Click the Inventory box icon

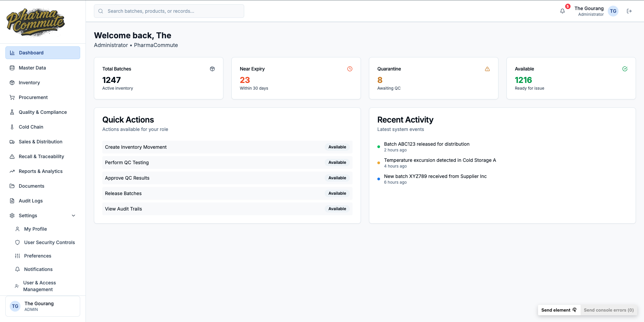pyautogui.click(x=12, y=83)
